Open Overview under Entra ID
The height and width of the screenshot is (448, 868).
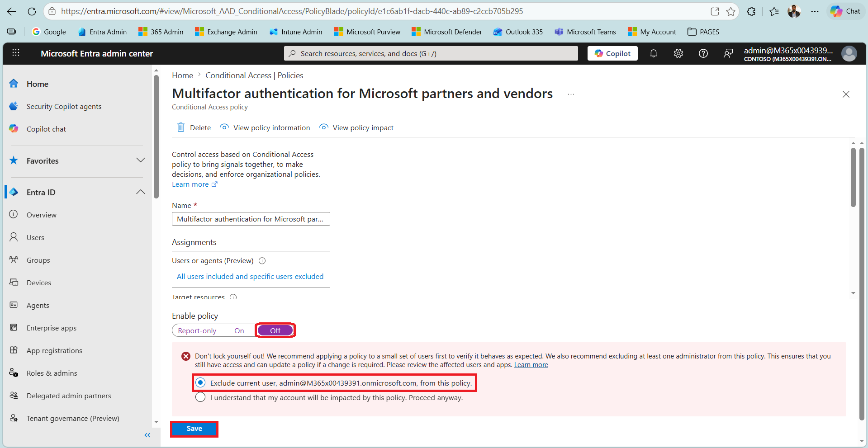click(42, 215)
